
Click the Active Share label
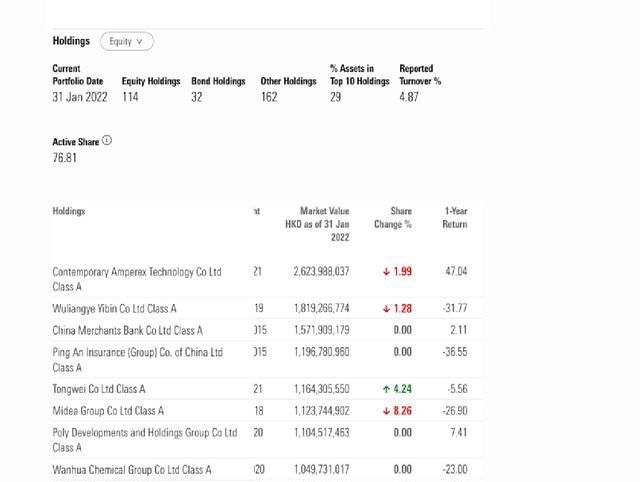(76, 142)
